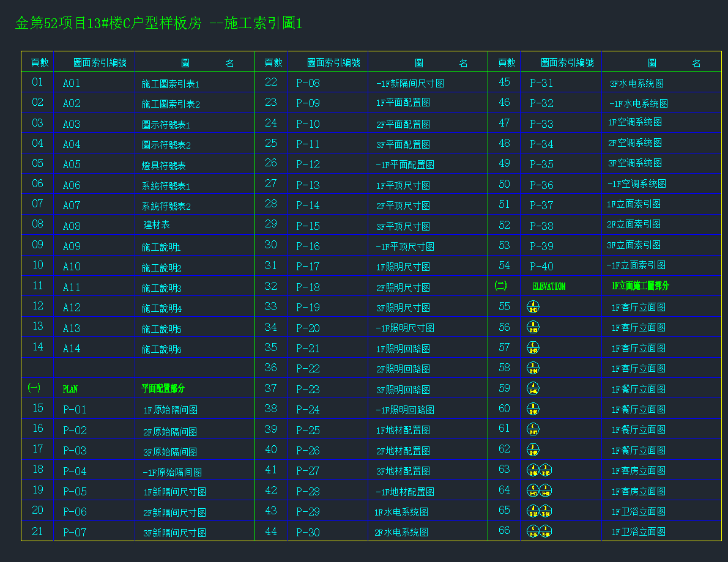Click the drawing title text at top
This screenshot has height=562, width=728.
click(158, 24)
